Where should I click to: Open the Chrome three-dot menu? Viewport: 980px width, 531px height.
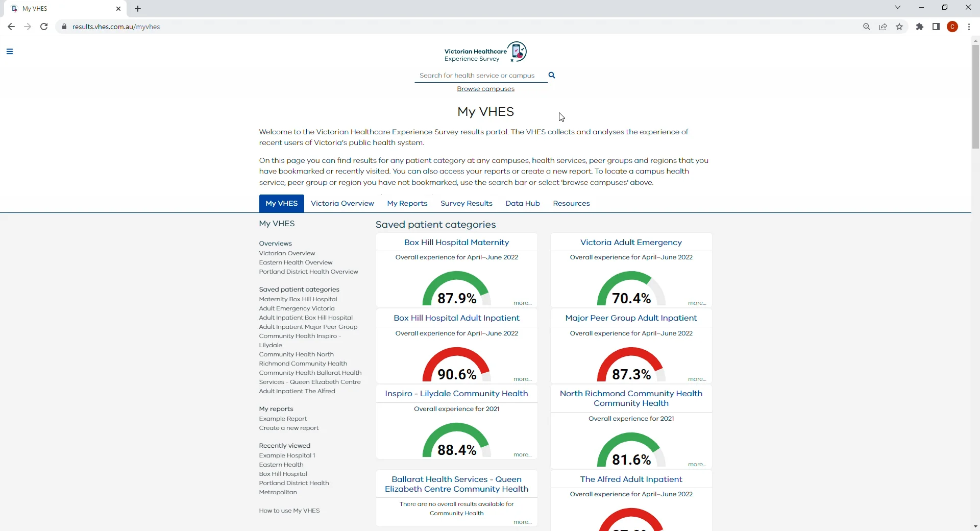click(x=969, y=27)
